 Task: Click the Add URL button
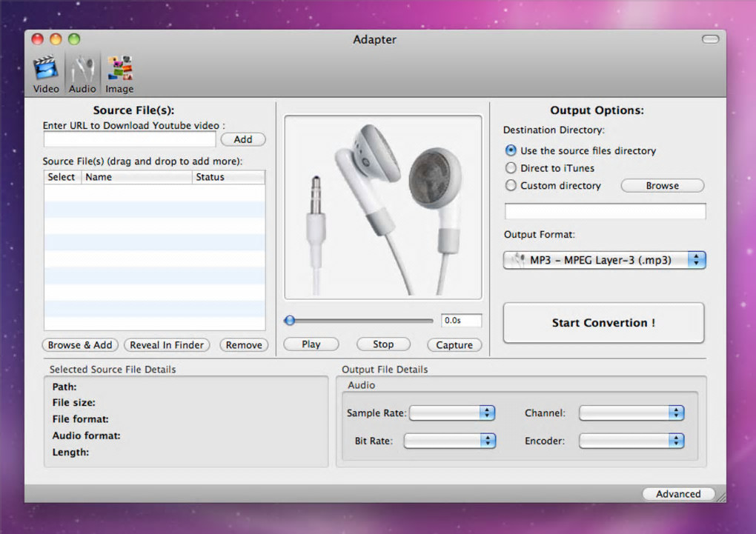pyautogui.click(x=243, y=139)
